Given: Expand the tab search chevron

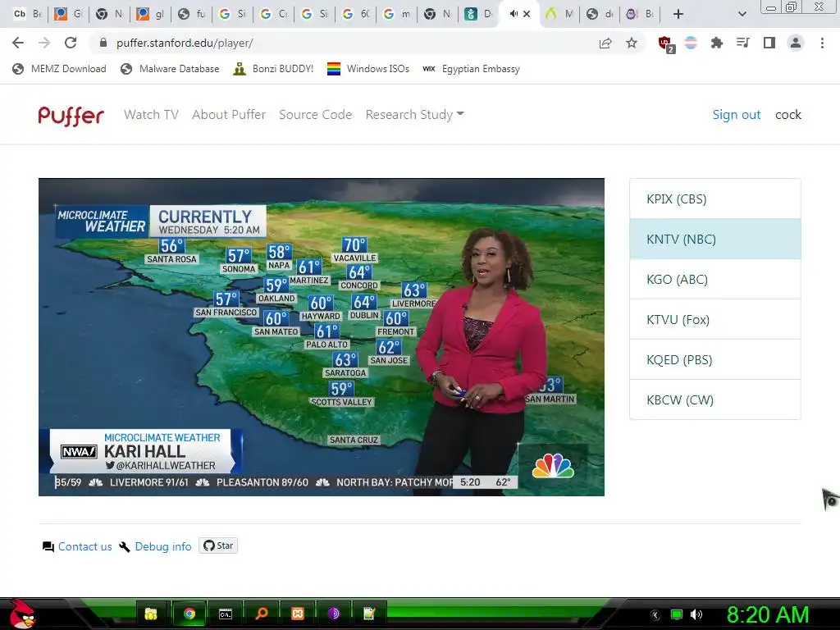Looking at the screenshot, I should [742, 14].
